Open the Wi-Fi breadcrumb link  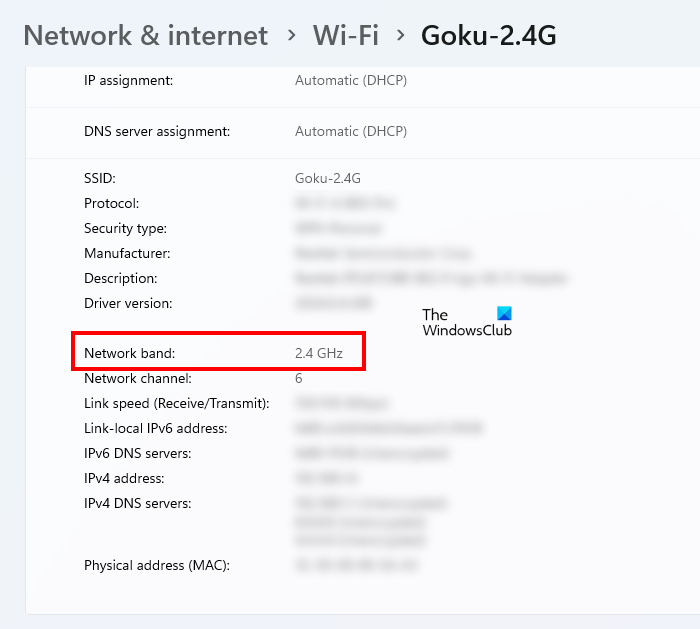point(345,36)
